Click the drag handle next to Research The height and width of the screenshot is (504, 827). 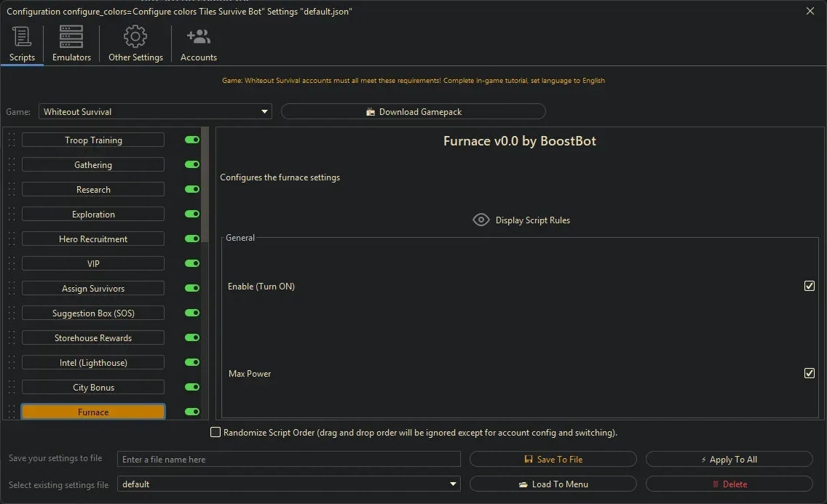pyautogui.click(x=12, y=190)
